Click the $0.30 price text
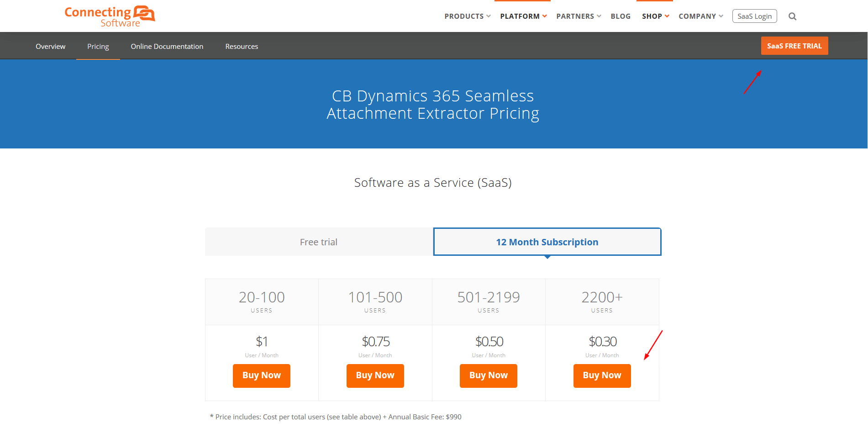The image size is (868, 444). point(602,341)
